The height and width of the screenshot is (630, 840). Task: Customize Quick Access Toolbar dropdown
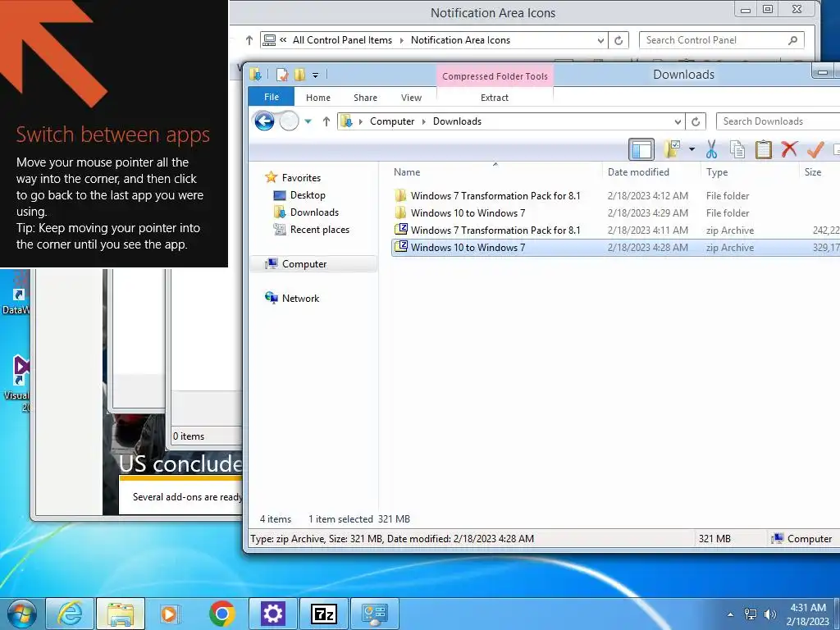point(316,75)
